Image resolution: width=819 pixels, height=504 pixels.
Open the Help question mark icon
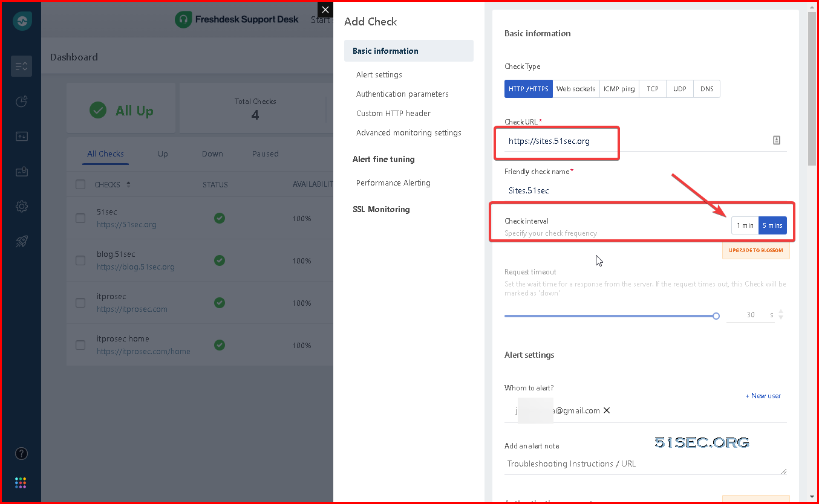click(x=21, y=453)
